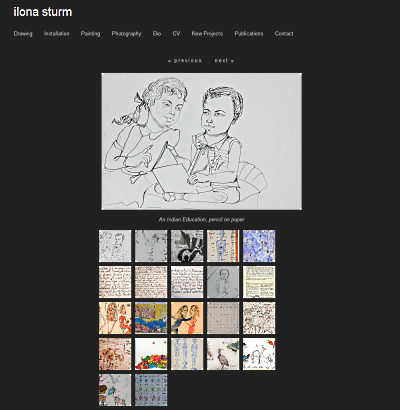Select the two women on orange thumbnail

pyautogui.click(x=187, y=318)
